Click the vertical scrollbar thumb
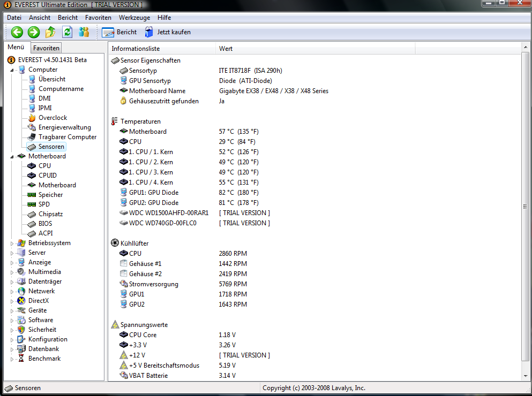The width and height of the screenshot is (532, 396). tap(525, 207)
